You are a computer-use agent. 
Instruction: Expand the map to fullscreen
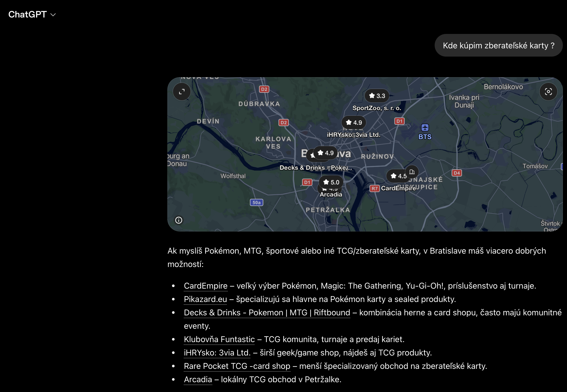tap(182, 92)
